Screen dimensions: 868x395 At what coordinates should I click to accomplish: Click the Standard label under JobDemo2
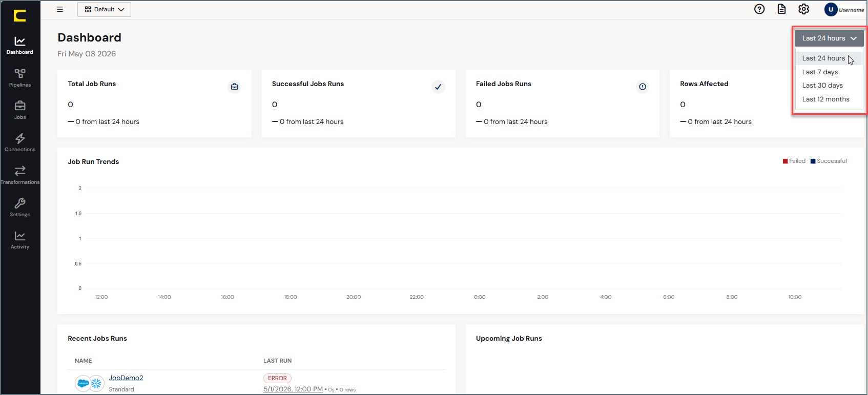[x=121, y=389]
